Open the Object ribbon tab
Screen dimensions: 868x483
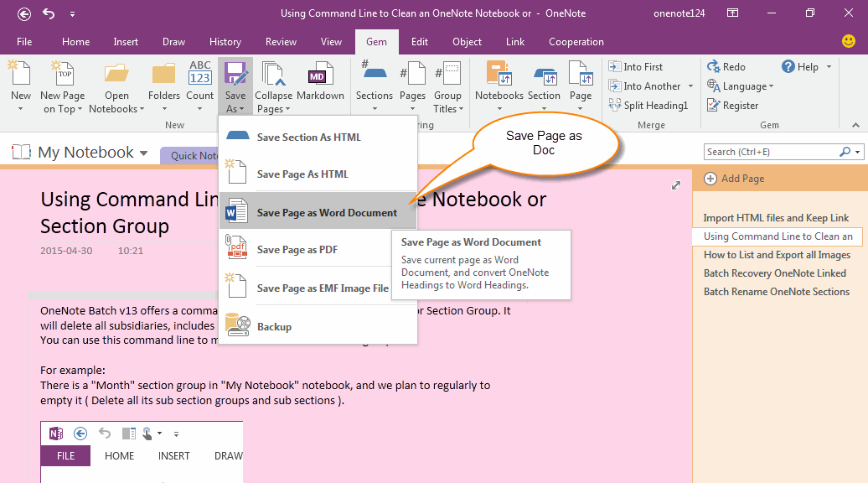(468, 42)
